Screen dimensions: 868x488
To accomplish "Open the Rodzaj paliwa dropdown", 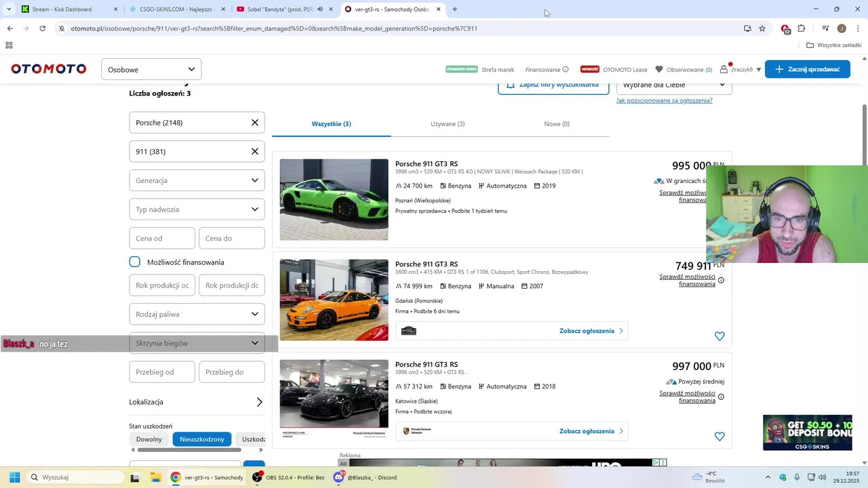I will (x=197, y=314).
